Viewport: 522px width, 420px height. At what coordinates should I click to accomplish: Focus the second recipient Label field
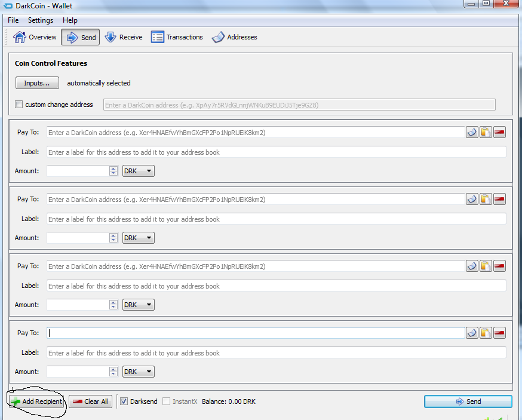click(x=277, y=219)
